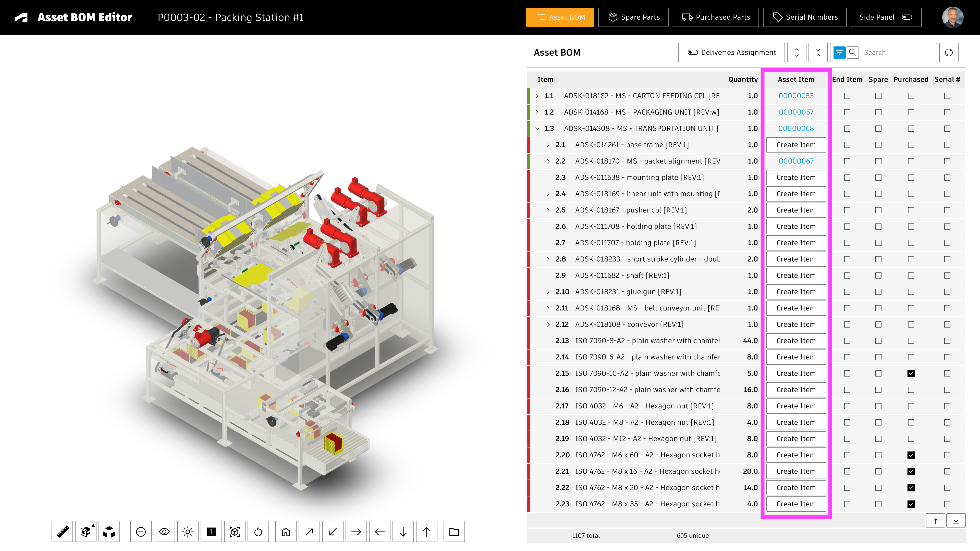This screenshot has width=980, height=551.
Task: Click the sun lighting icon
Action: coord(188,531)
